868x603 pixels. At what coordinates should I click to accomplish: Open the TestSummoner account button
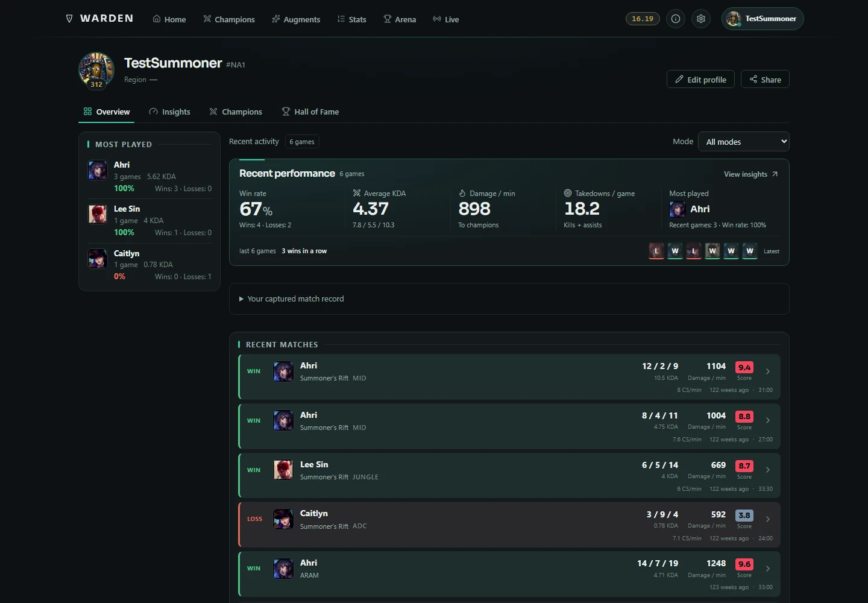click(x=763, y=19)
